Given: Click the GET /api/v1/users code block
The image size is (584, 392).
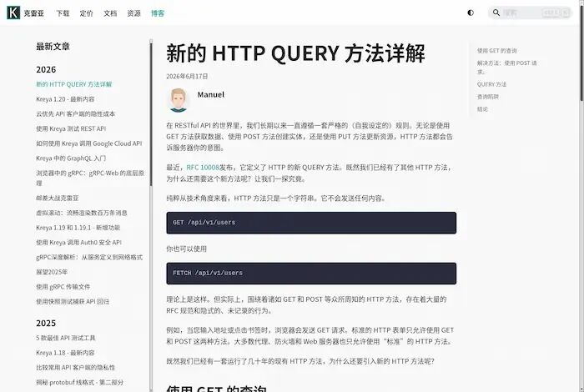Looking at the screenshot, I should point(311,223).
